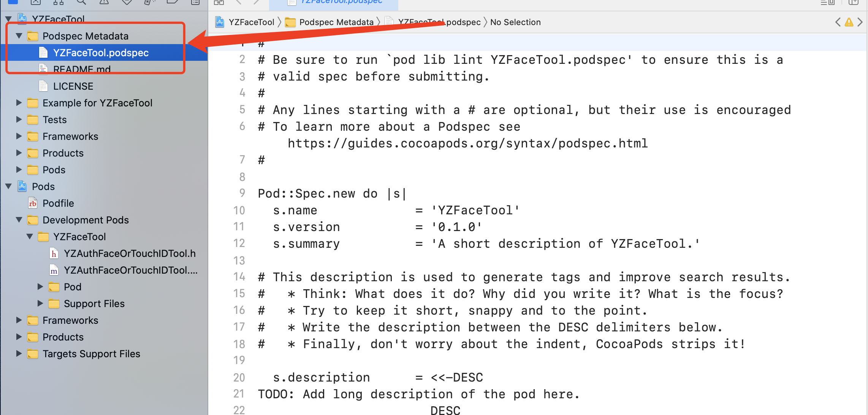Select the LICENSE file

(x=73, y=86)
